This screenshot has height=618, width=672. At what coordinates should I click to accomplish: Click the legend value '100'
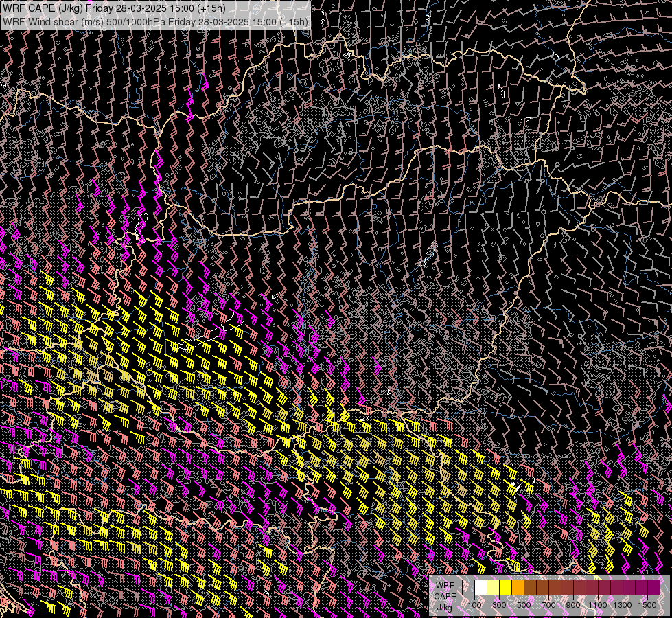pos(474,605)
